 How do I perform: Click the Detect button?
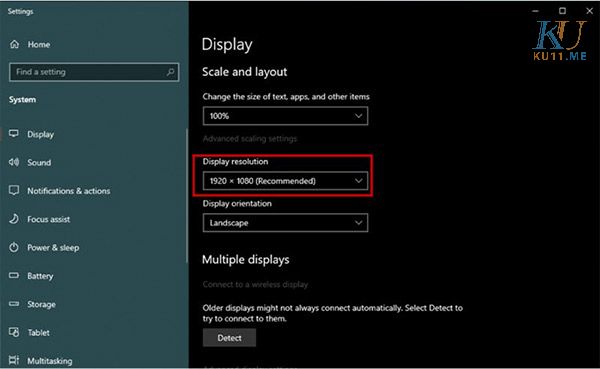click(229, 338)
